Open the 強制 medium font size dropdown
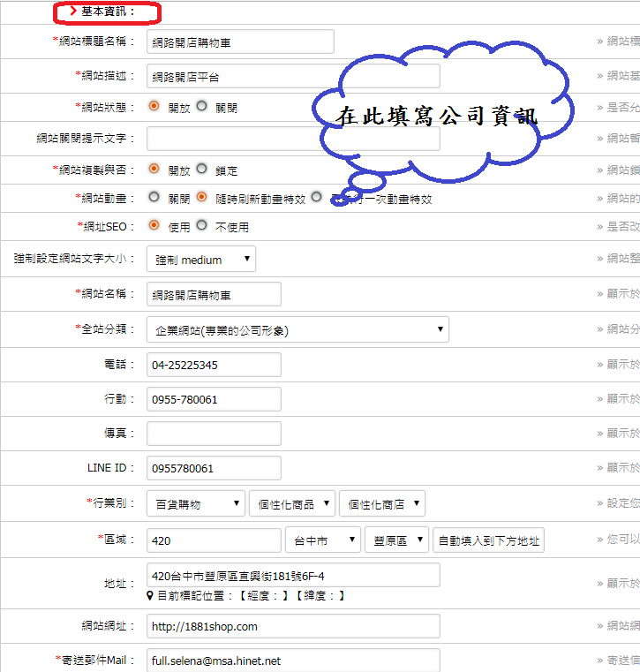Viewport: 640px width, 672px height. tap(201, 260)
